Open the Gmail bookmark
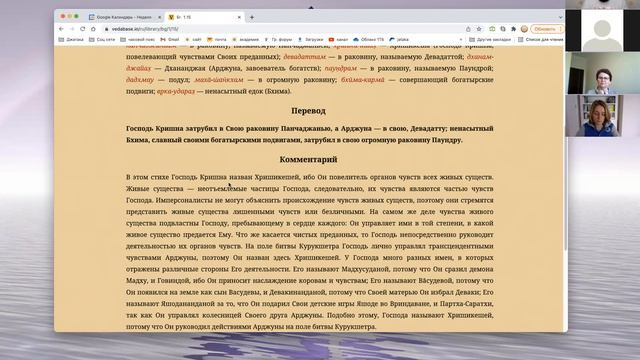The height and width of the screenshot is (360, 640). click(170, 40)
